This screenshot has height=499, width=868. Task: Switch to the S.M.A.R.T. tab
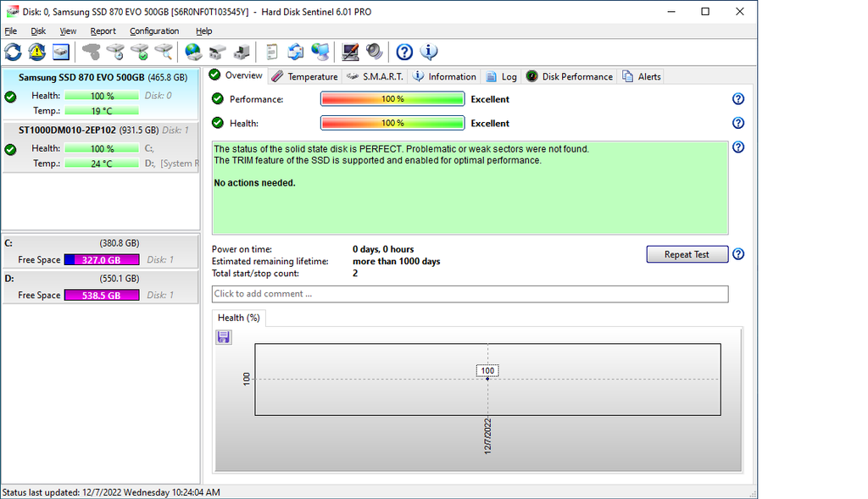click(x=376, y=77)
